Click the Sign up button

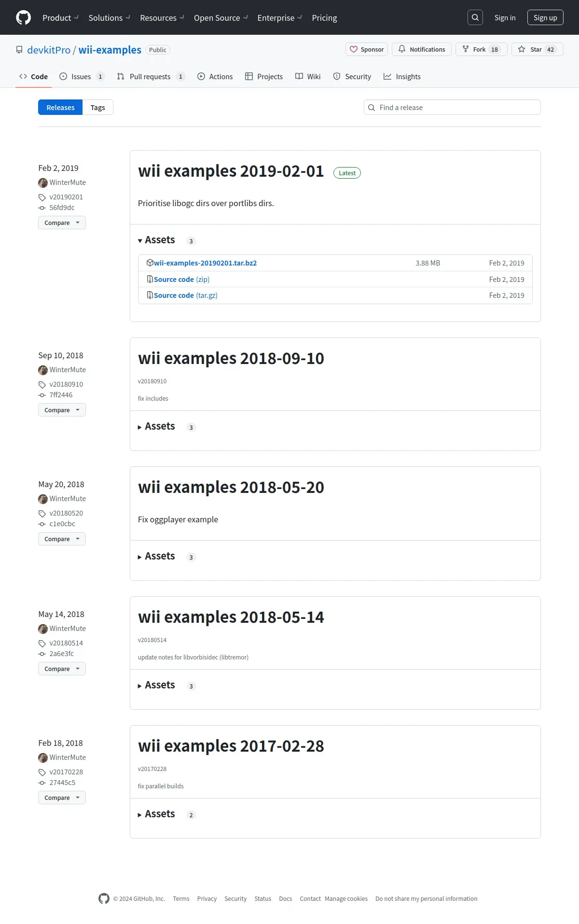pyautogui.click(x=545, y=17)
